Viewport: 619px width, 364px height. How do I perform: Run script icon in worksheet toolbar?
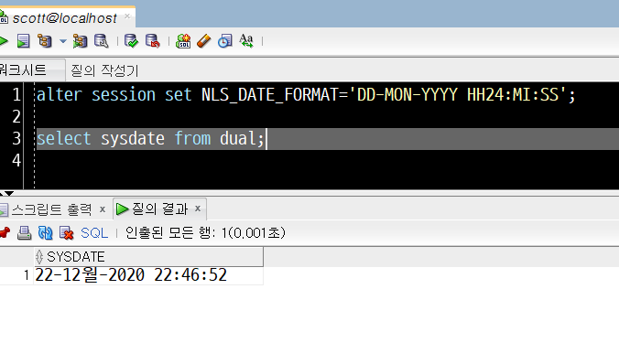(23, 41)
